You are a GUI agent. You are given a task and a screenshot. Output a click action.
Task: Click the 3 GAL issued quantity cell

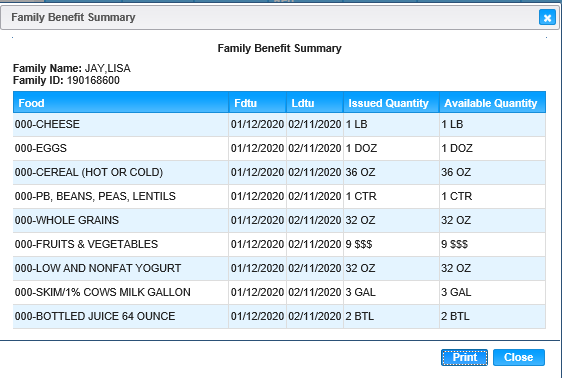click(x=391, y=292)
